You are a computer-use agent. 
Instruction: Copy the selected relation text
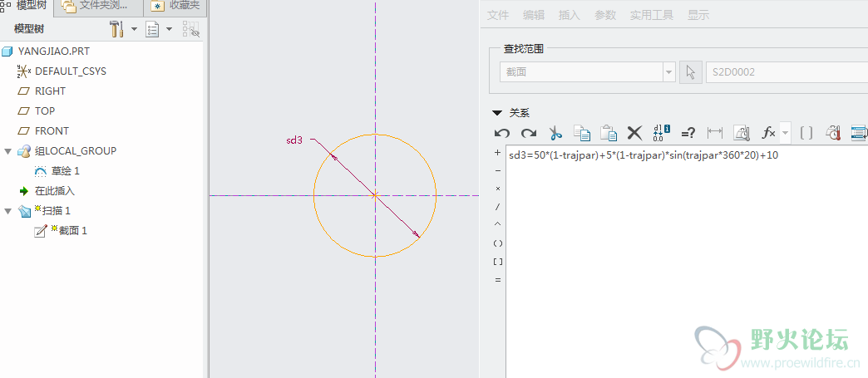(x=582, y=133)
